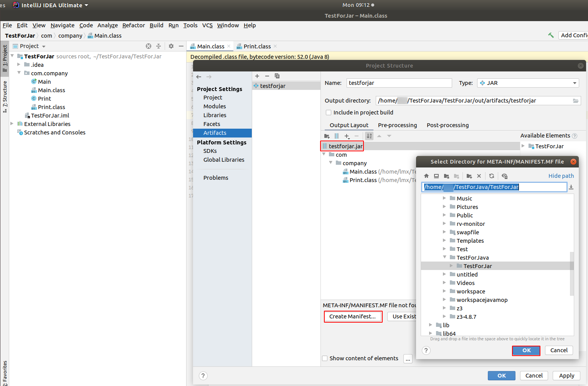Image resolution: width=588 pixels, height=386 pixels.
Task: Collapse all in Project tool window
Action: (159, 46)
